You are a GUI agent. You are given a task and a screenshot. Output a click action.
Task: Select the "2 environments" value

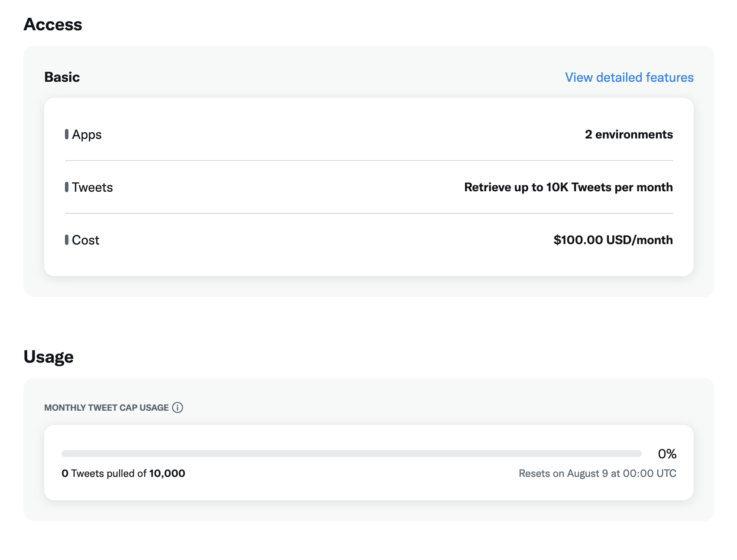point(629,135)
